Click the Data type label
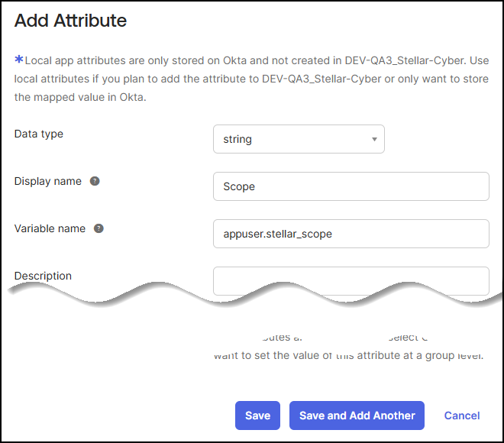 [39, 134]
